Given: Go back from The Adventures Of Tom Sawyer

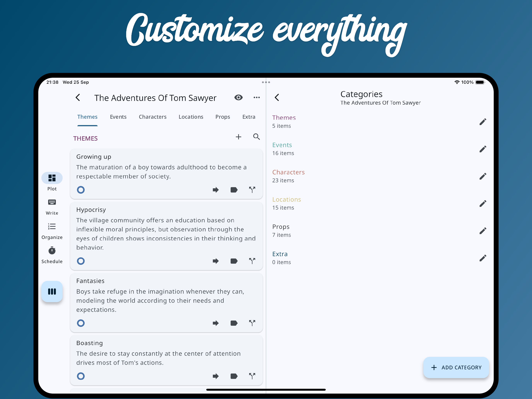Looking at the screenshot, I should point(78,97).
